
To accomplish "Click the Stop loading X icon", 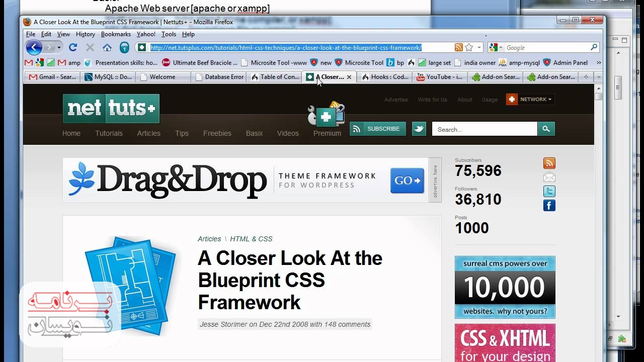I will [x=90, y=48].
